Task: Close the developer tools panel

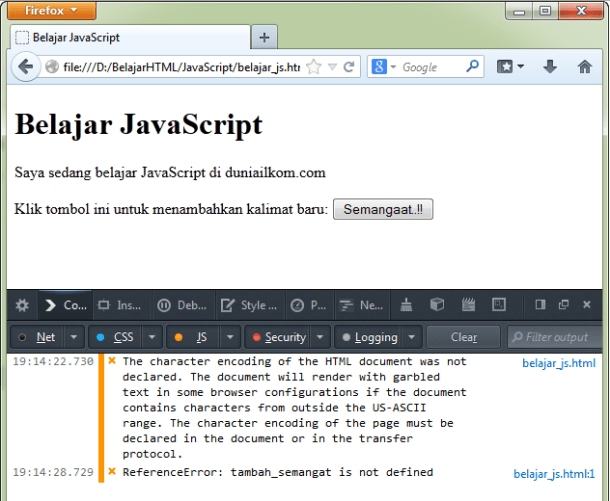Action: tap(587, 305)
